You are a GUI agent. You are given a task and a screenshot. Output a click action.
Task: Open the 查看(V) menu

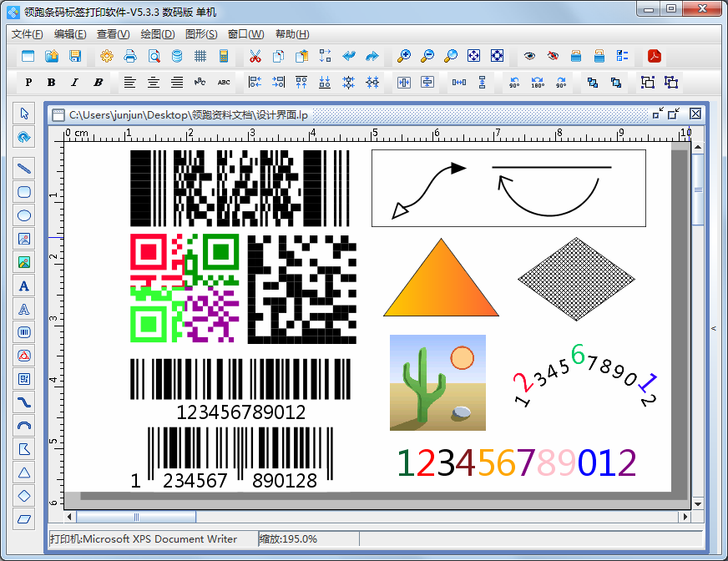[x=114, y=34]
